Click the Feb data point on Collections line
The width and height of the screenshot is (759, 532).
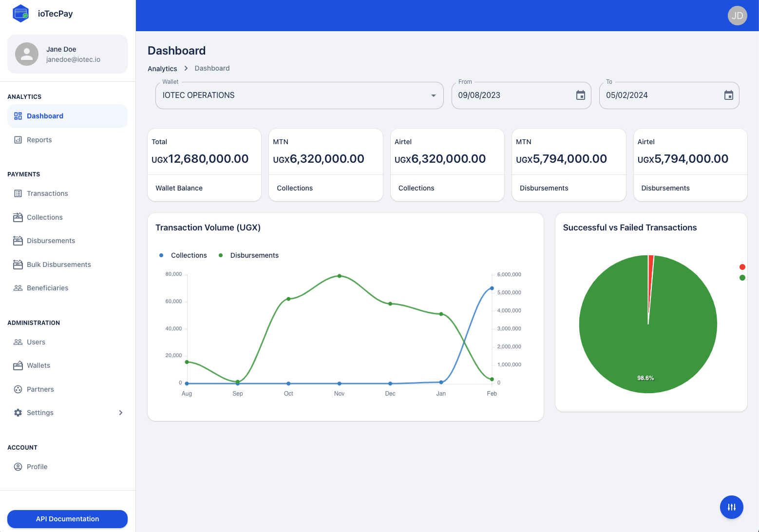coord(492,288)
